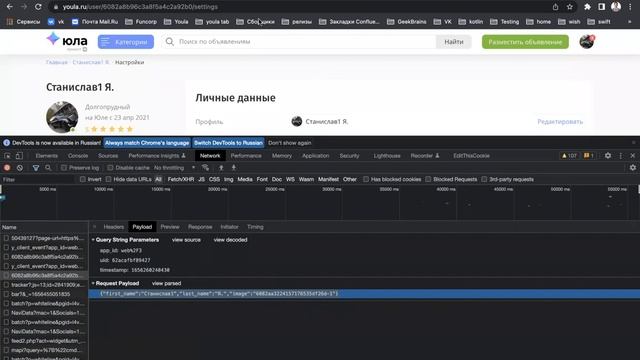Click Always match Chrome's language

pos(147,143)
